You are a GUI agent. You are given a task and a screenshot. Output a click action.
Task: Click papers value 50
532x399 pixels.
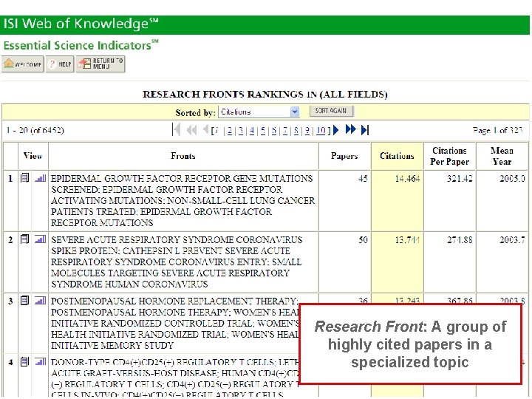point(363,240)
